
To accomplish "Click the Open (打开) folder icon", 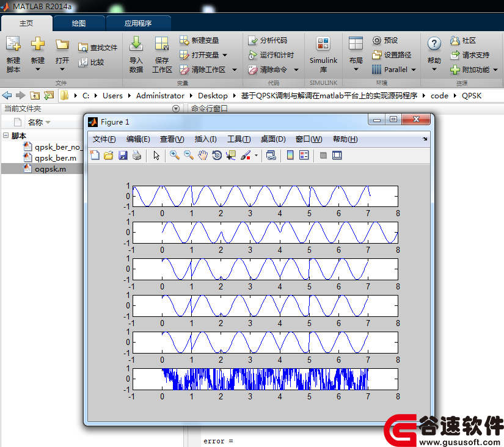I will (x=62, y=45).
